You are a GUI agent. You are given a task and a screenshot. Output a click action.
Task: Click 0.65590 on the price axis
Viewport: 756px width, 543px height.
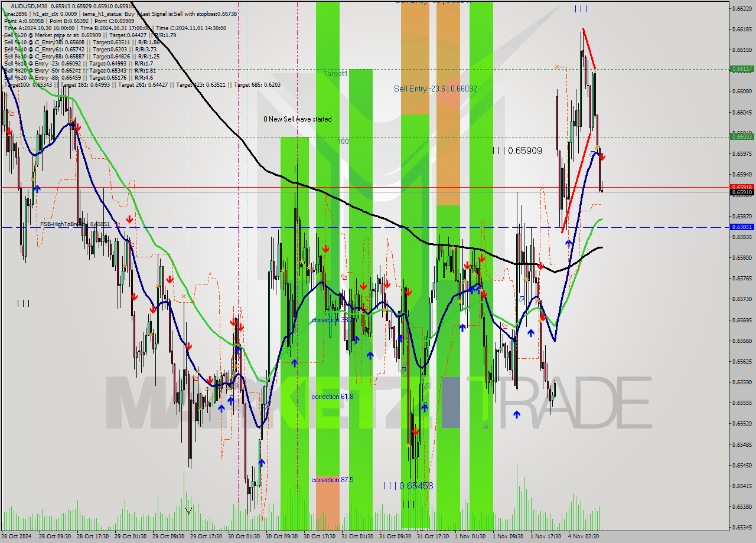tap(742, 382)
